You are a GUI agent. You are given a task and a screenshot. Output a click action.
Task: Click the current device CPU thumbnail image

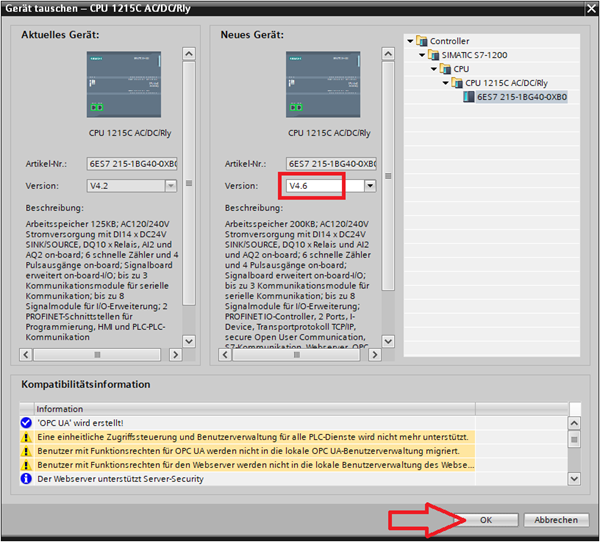124,84
